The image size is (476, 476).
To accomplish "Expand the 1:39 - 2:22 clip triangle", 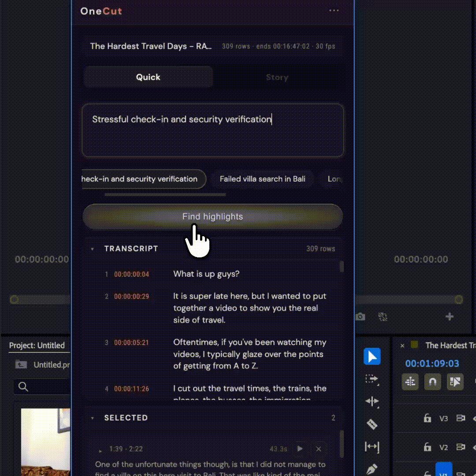I will (x=100, y=451).
